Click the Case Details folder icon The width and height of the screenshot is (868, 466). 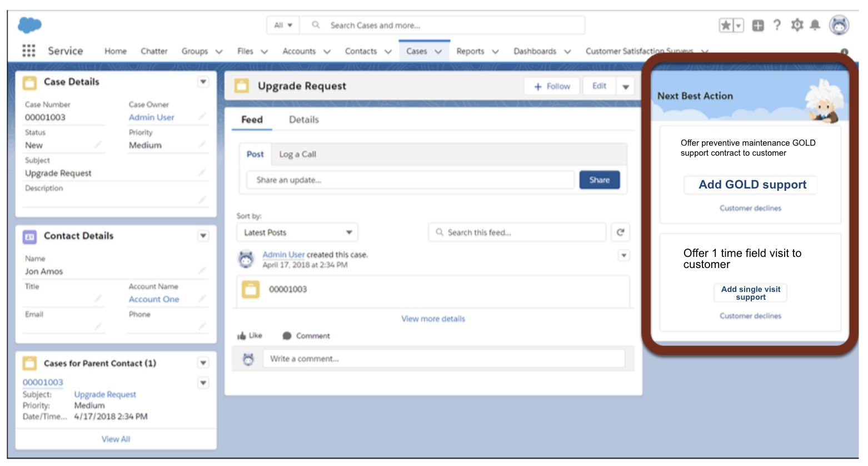(29, 82)
